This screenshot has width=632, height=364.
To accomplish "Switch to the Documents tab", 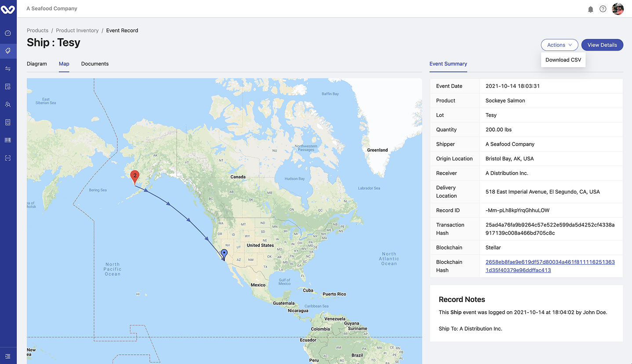I will tap(95, 64).
